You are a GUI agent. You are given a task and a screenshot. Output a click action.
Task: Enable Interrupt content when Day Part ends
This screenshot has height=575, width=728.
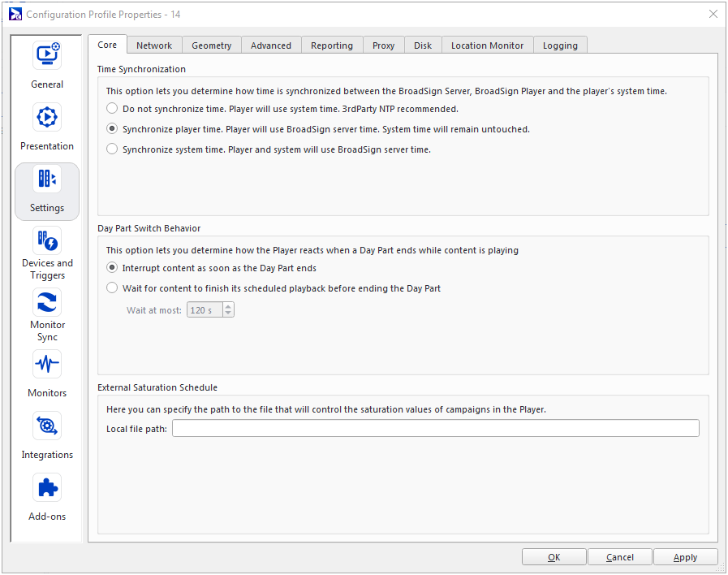(x=112, y=268)
